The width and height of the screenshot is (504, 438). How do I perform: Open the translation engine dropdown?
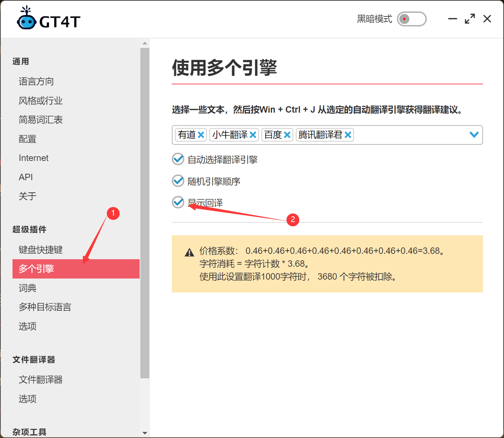474,135
